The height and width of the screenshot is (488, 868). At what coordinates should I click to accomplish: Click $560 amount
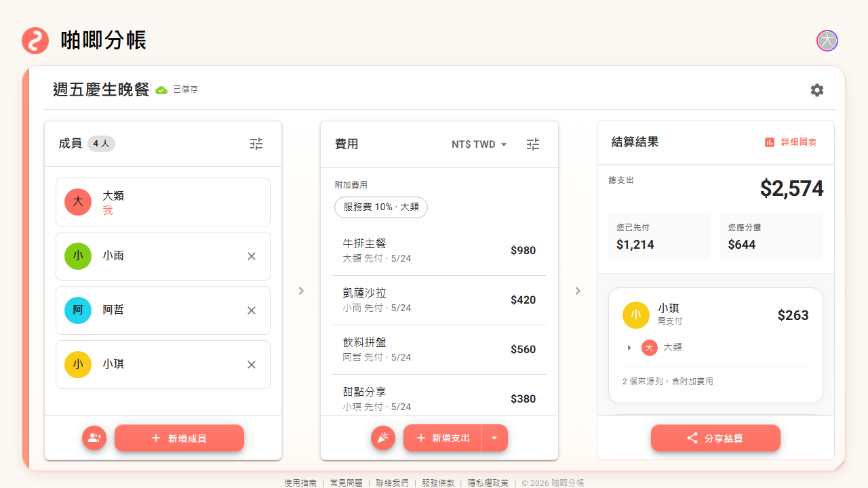pyautogui.click(x=524, y=350)
